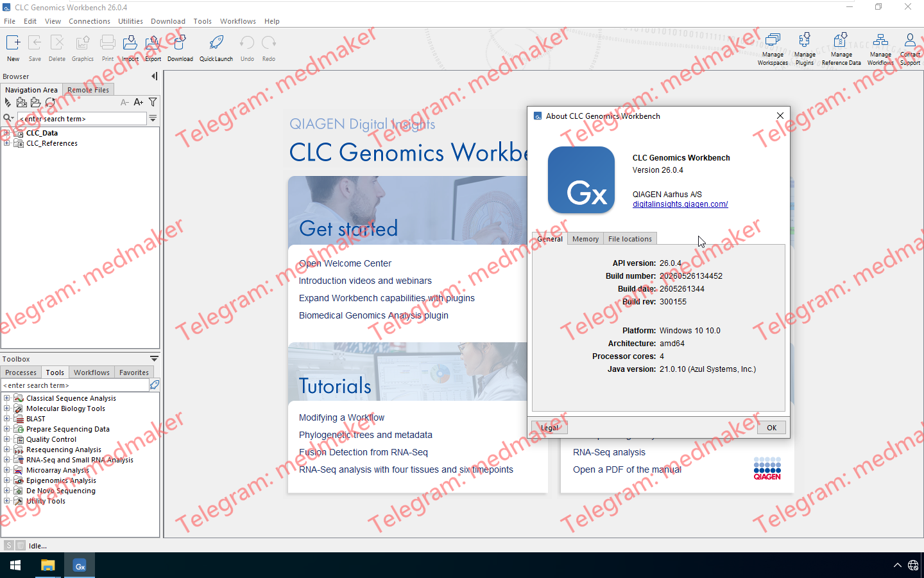
Task: Expand the Quality Control folder
Action: (6, 439)
